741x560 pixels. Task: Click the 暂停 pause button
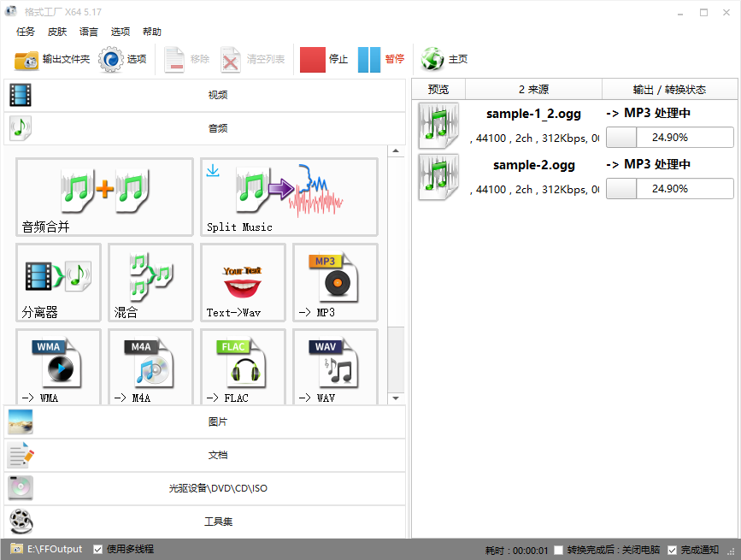point(381,59)
